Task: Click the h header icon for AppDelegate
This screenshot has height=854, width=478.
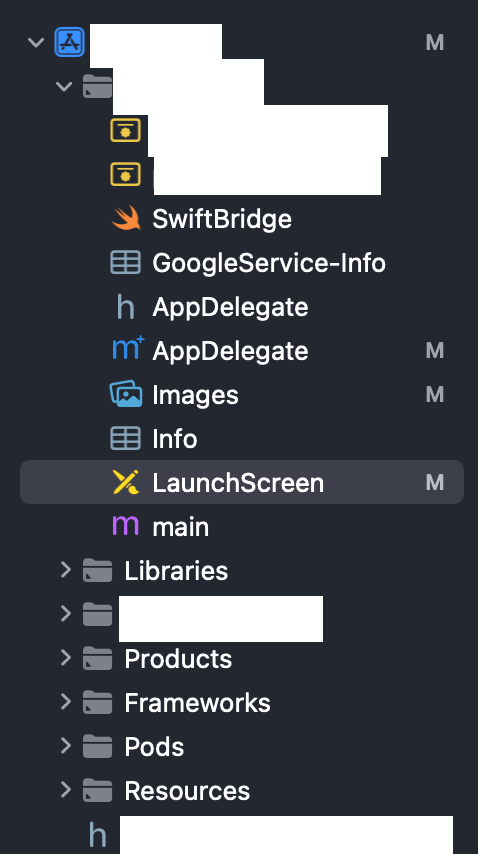Action: 126,307
